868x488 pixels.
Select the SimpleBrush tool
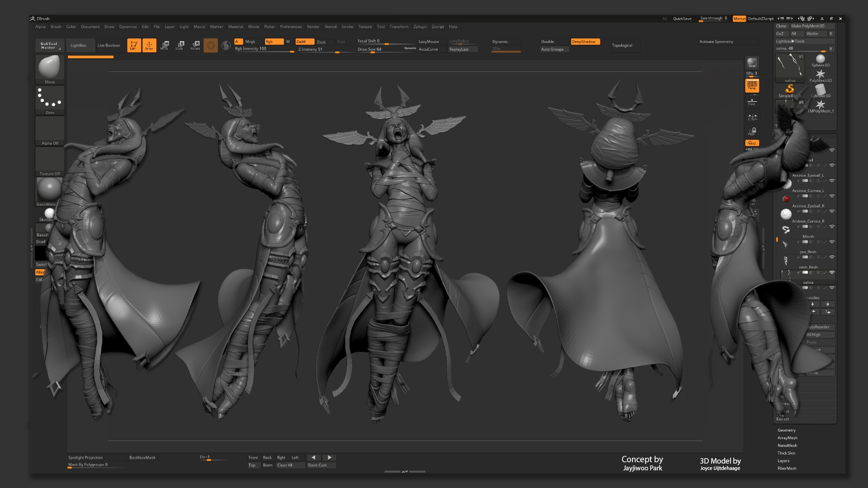pyautogui.click(x=790, y=91)
